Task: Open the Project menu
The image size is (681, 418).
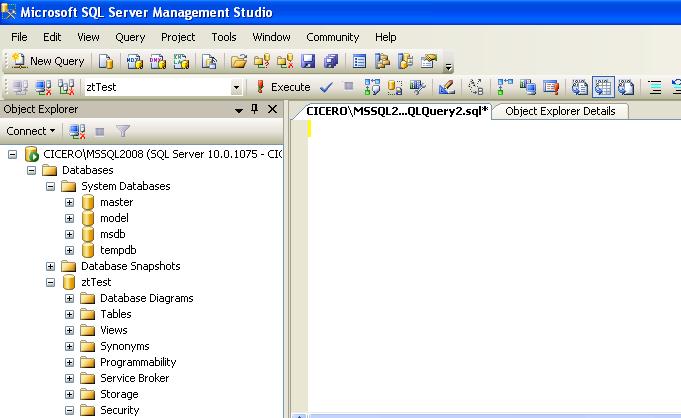Action: pyautogui.click(x=178, y=37)
